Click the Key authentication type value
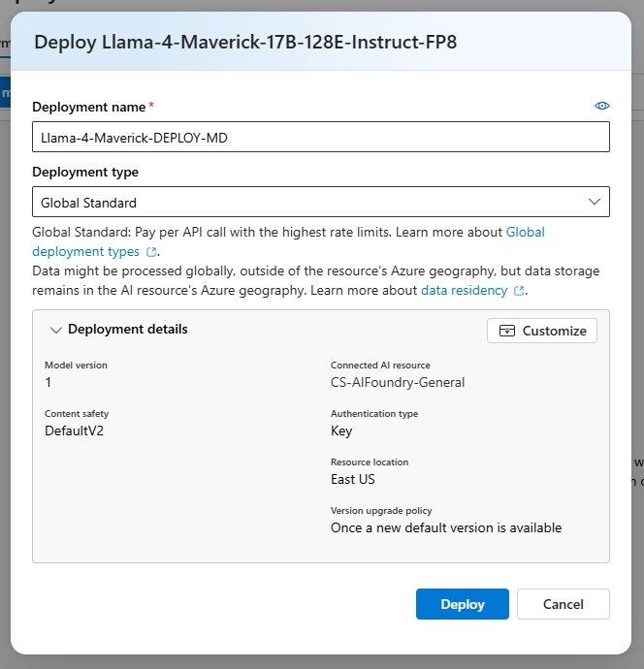 (x=341, y=430)
